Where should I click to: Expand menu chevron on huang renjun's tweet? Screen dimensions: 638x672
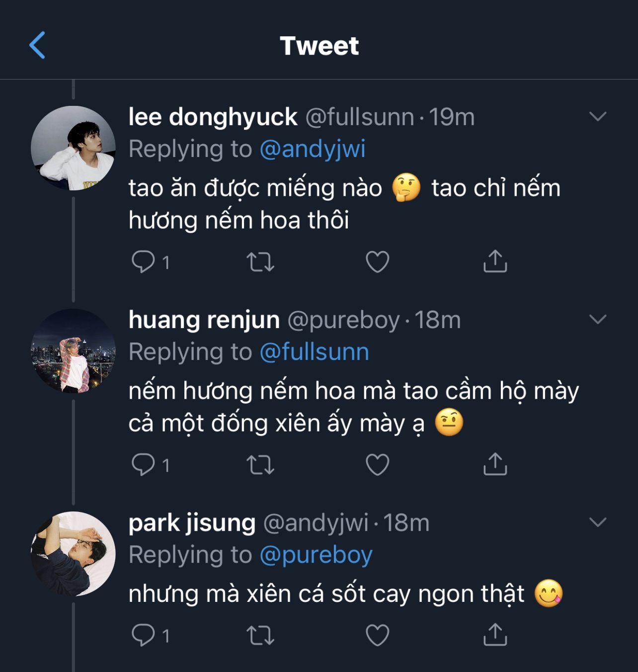[597, 319]
